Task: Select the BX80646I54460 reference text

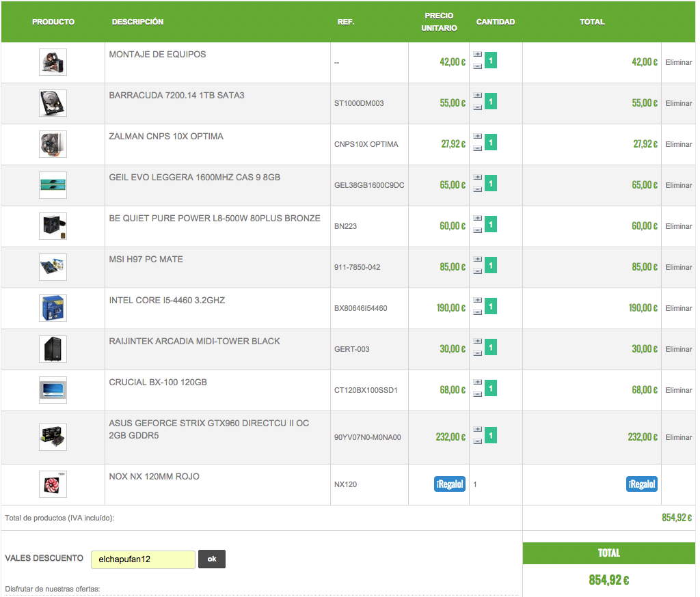Action: pos(361,309)
